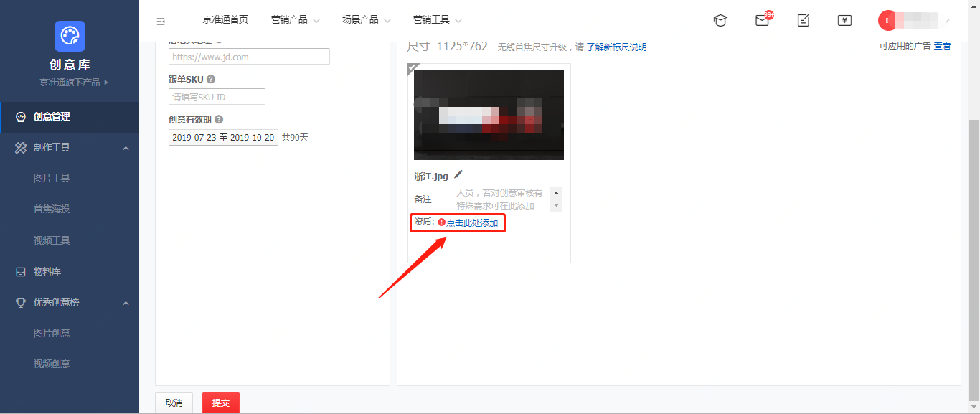Click the notes checklist icon in header

pyautogui.click(x=804, y=21)
